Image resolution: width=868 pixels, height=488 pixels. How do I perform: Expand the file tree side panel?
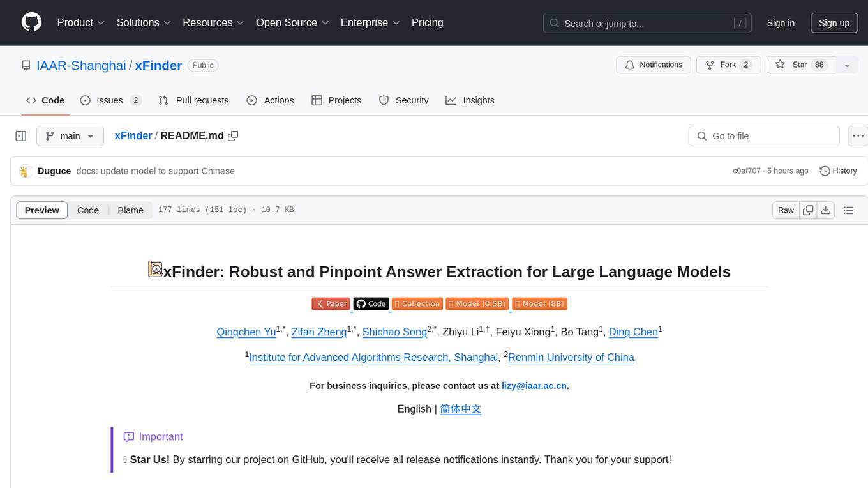[x=21, y=136]
